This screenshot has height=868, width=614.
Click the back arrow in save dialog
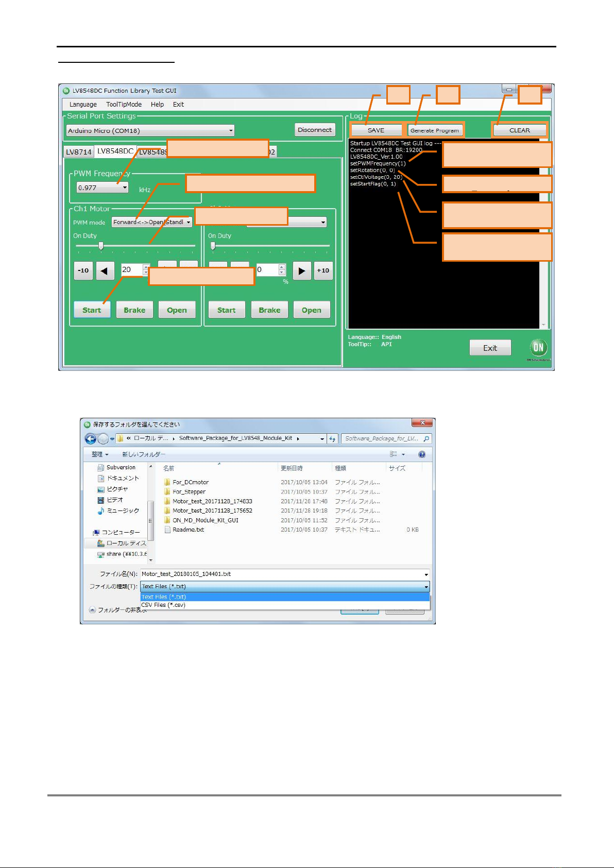coord(91,439)
